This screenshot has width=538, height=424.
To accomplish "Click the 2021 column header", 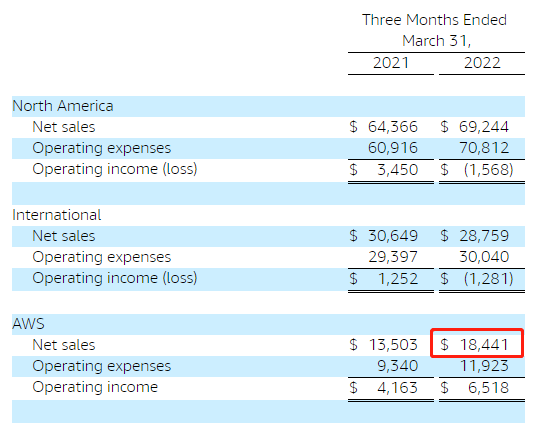I will coord(391,63).
